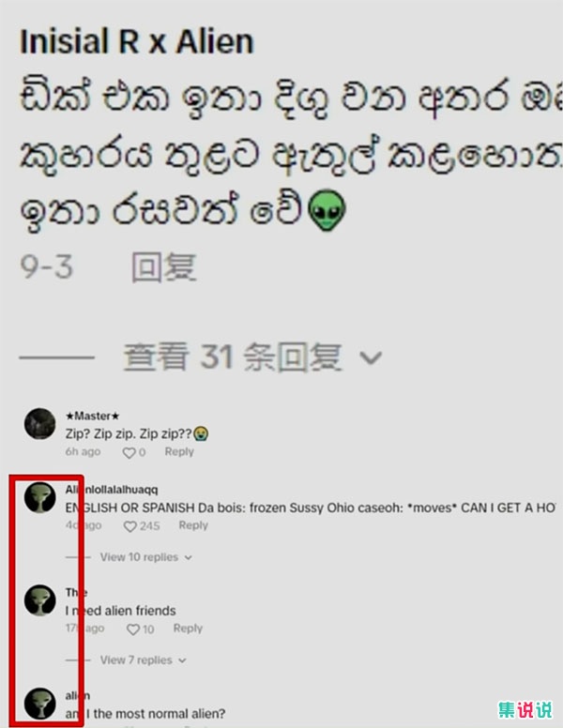
Task: Click the am I the most normal alien comment text
Action: click(x=145, y=714)
